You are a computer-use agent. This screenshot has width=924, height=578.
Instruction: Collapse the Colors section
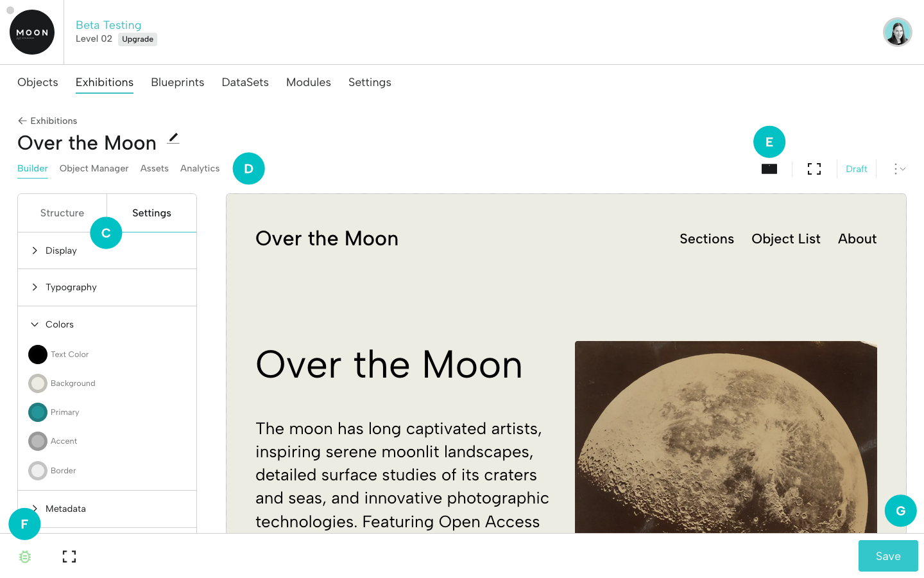(59, 324)
